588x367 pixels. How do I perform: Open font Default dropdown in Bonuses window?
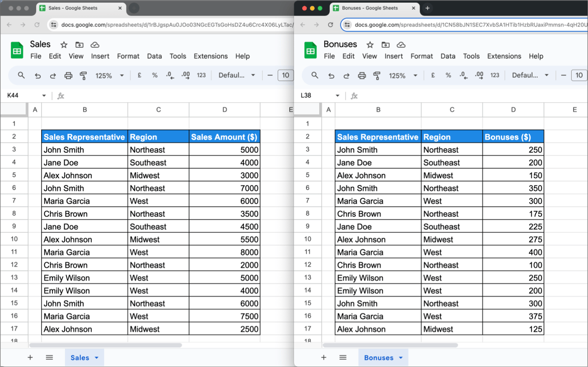pyautogui.click(x=547, y=76)
